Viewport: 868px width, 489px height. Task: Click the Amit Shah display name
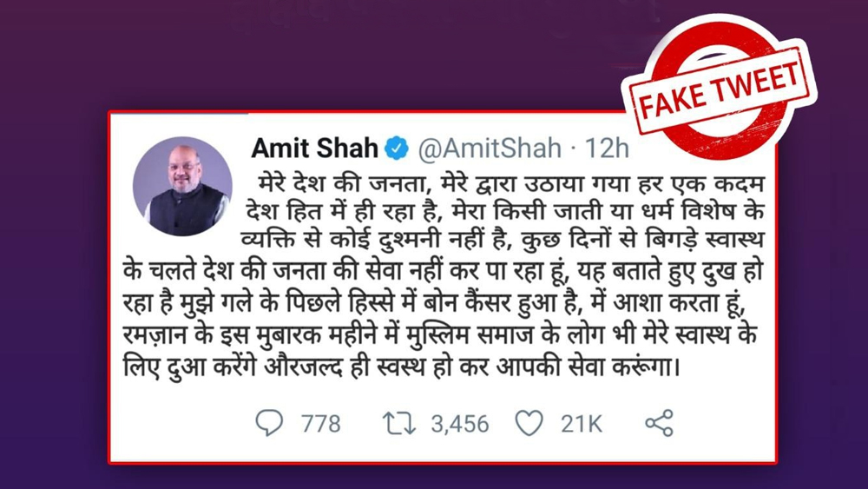[314, 148]
